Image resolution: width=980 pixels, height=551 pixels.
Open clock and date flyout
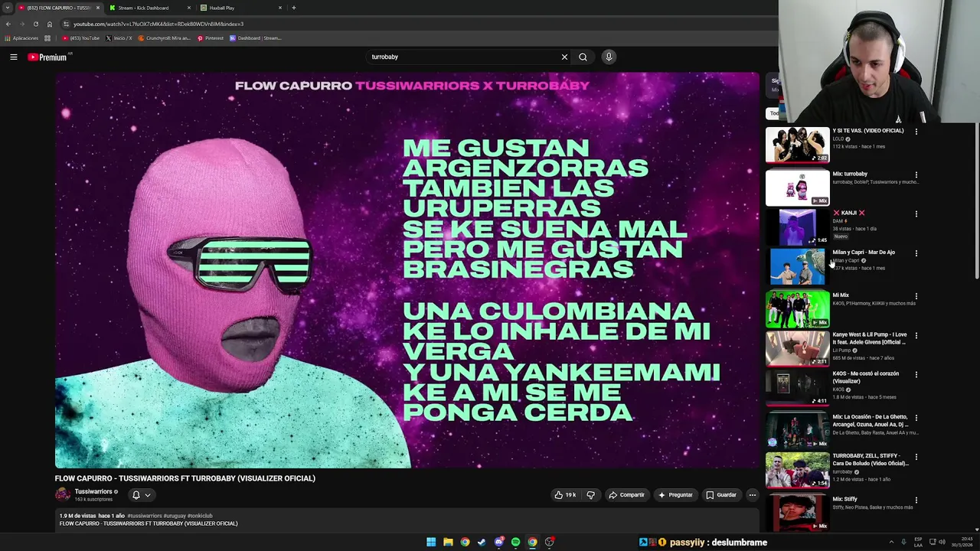pos(963,542)
